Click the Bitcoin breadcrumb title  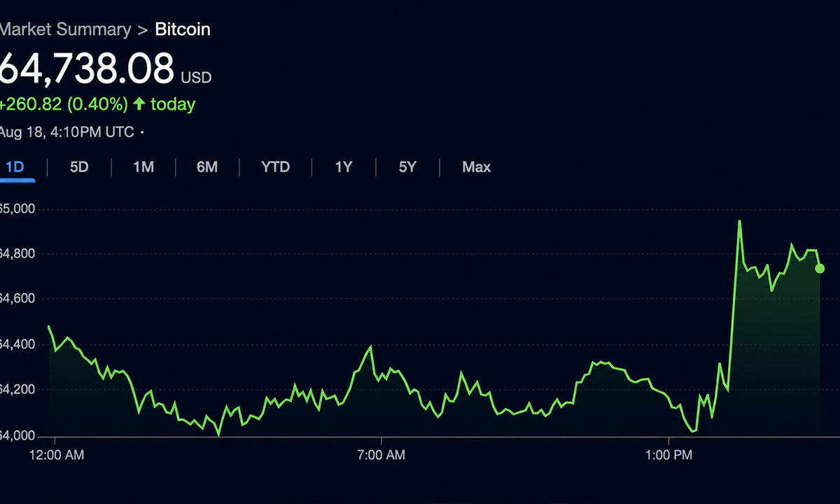pyautogui.click(x=183, y=29)
